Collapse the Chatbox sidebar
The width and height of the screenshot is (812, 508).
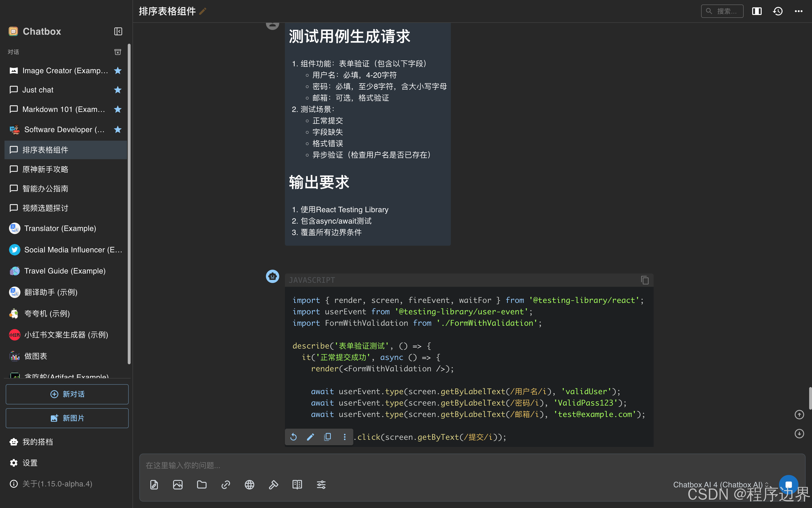click(x=118, y=31)
